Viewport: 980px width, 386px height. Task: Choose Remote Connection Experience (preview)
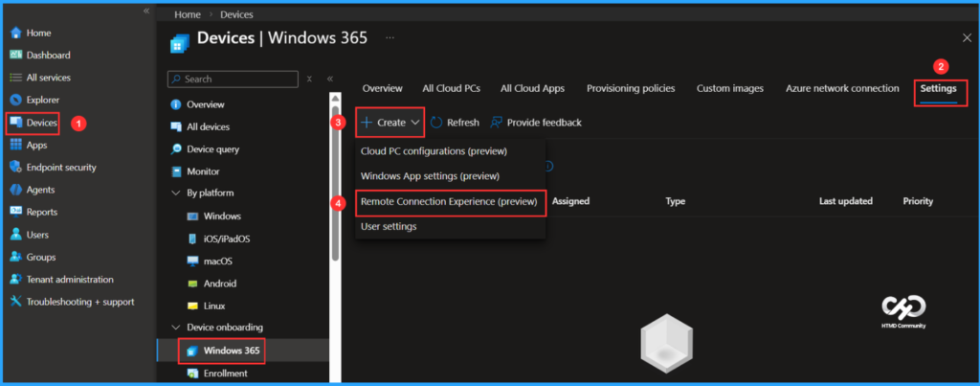(451, 201)
